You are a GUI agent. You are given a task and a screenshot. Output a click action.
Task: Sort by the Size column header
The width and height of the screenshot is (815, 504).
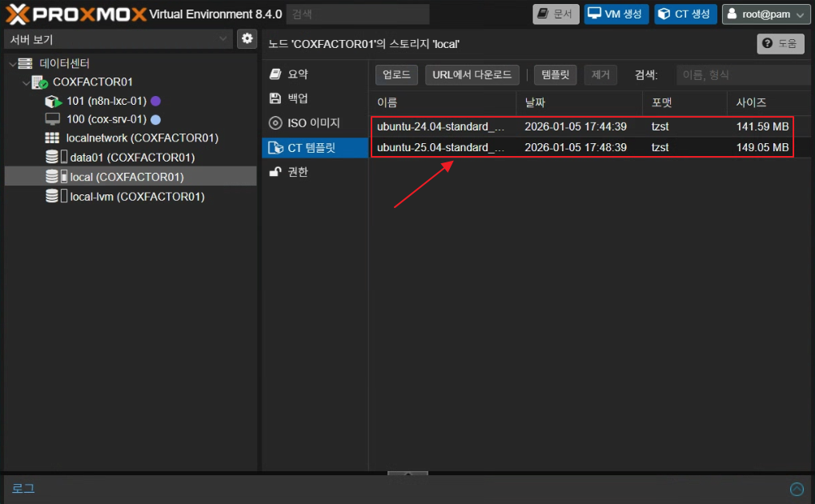click(x=769, y=102)
